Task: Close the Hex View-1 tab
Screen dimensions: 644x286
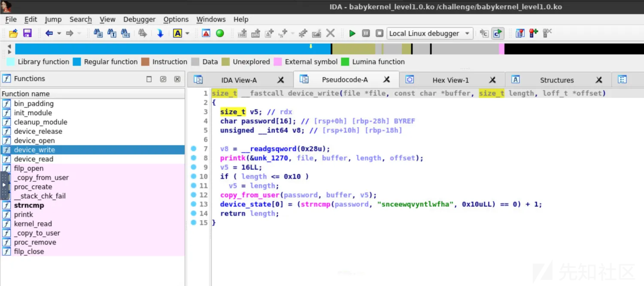Action: click(492, 80)
